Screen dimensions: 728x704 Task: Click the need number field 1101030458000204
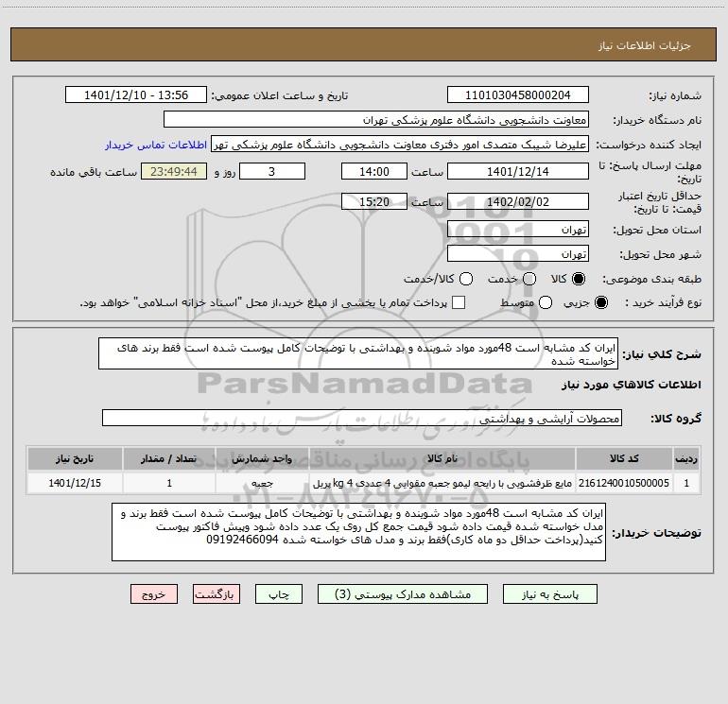(518, 95)
